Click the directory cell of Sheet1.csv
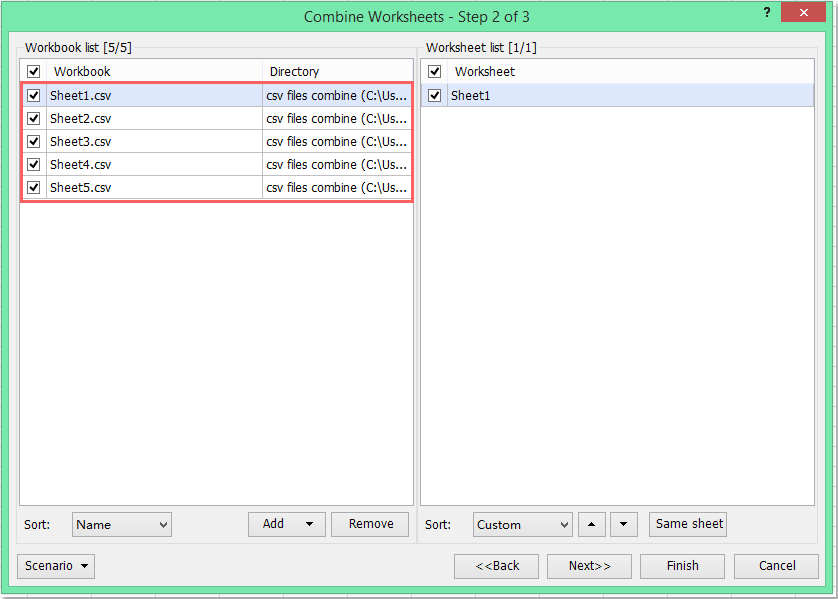Viewport: 838px width, 599px height. pyautogui.click(x=337, y=96)
